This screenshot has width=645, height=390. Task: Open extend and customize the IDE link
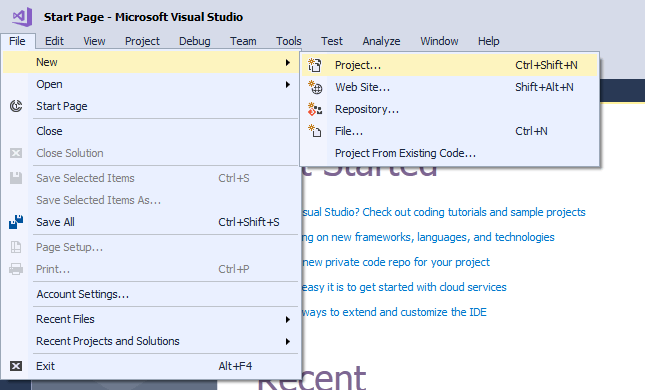click(x=394, y=312)
